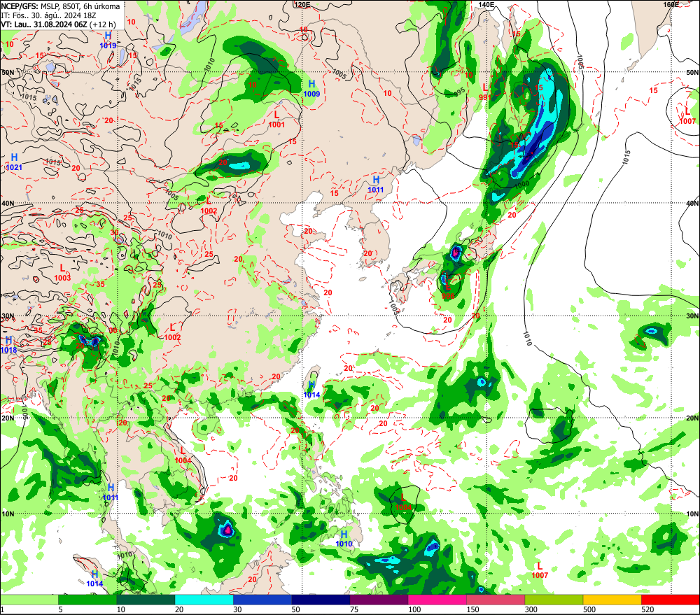The height and width of the screenshot is (615, 700).
Task: Click the 995 isobar label
Action: pos(458,92)
